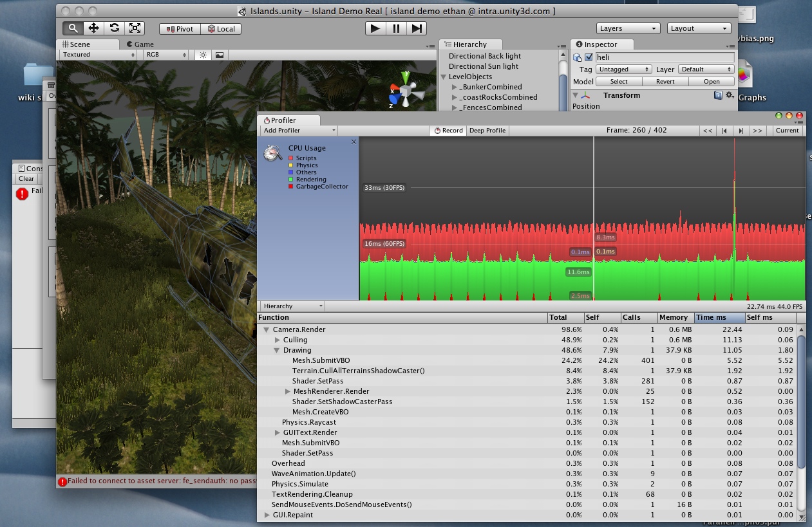This screenshot has height=527, width=812.
Task: Click the Step frame button
Action: click(x=417, y=28)
